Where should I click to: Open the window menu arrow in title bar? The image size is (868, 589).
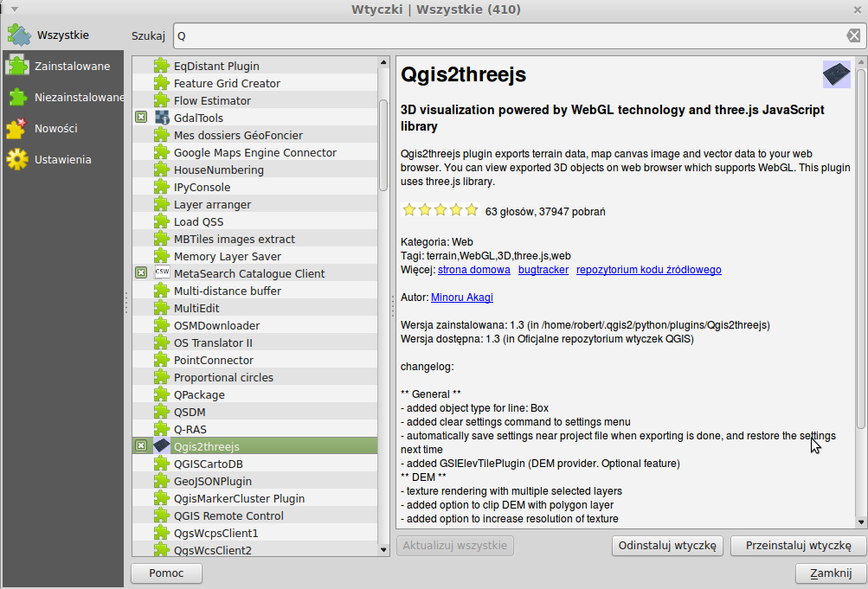(x=15, y=10)
